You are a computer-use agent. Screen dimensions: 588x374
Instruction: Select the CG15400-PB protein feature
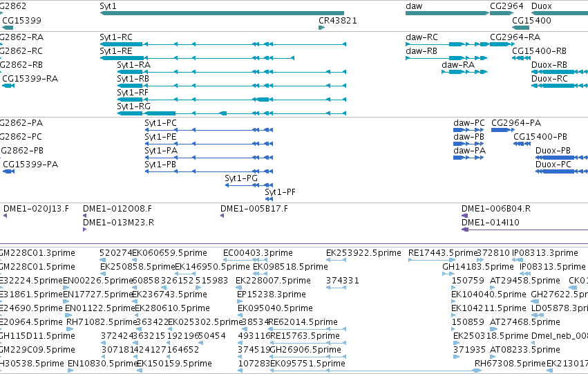pyautogui.click(x=522, y=144)
